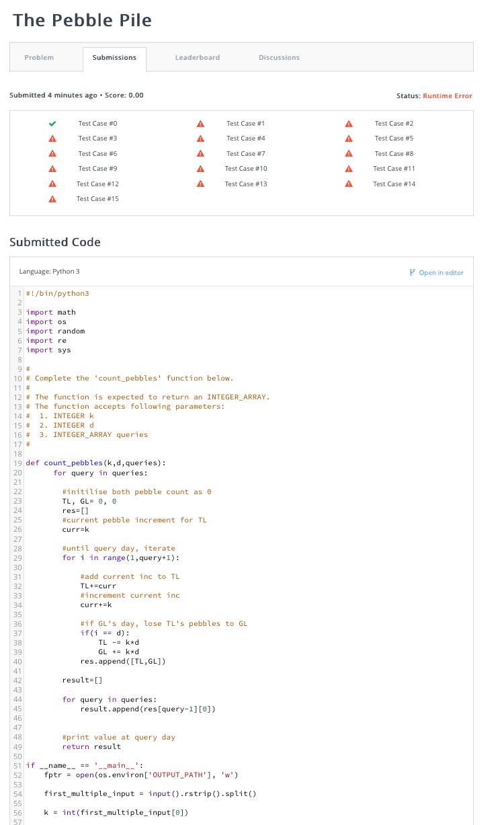This screenshot has width=504, height=825.
Task: Click the error icon for Test Case #4
Action: [200, 139]
